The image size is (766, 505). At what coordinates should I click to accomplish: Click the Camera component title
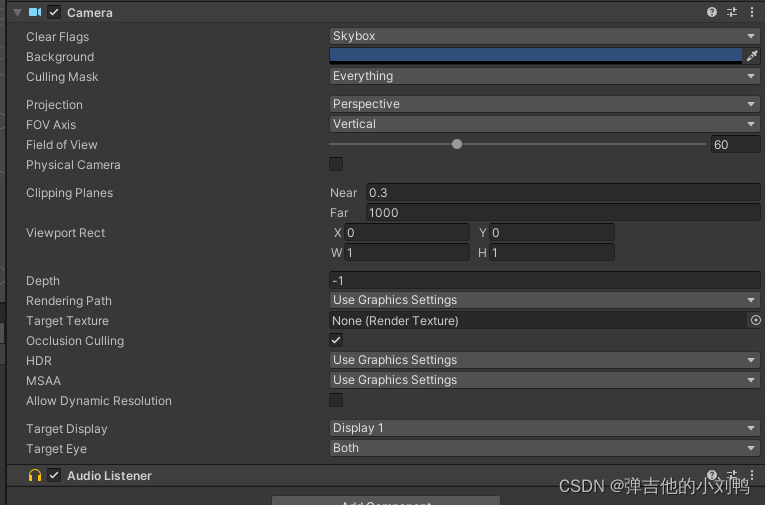point(90,13)
